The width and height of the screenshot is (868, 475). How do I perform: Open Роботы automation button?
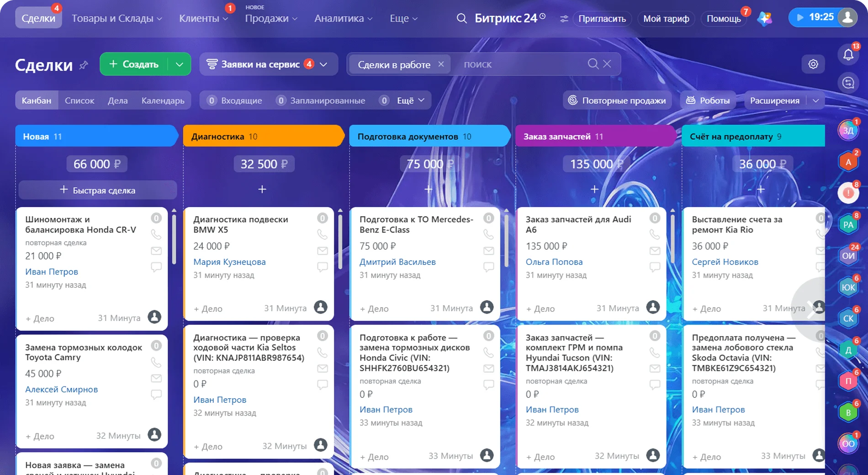(x=708, y=100)
